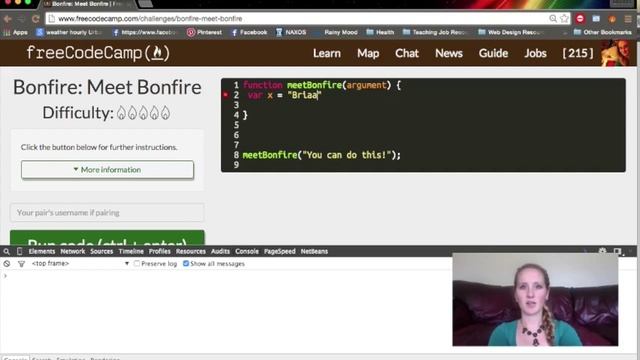
Task: Open the Map navigation item
Action: pos(368,53)
